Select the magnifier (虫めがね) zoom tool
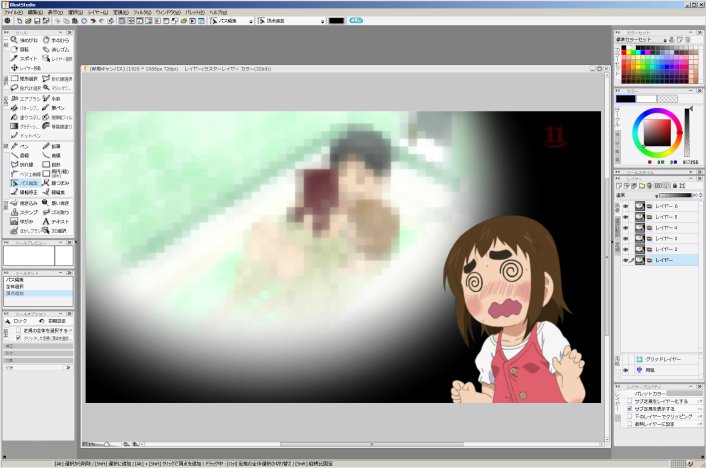This screenshot has height=468, width=706. coord(24,40)
